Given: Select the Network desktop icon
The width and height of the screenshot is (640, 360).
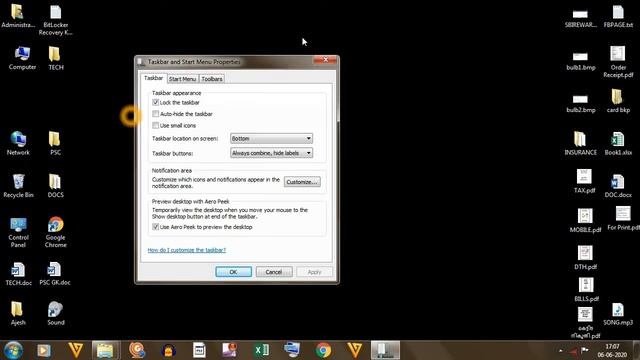Looking at the screenshot, I should point(18,143).
